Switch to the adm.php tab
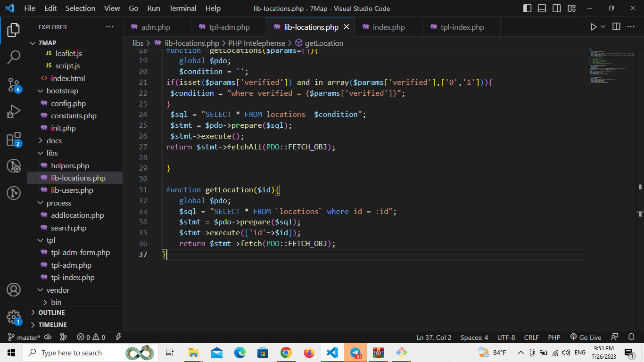 (157, 27)
